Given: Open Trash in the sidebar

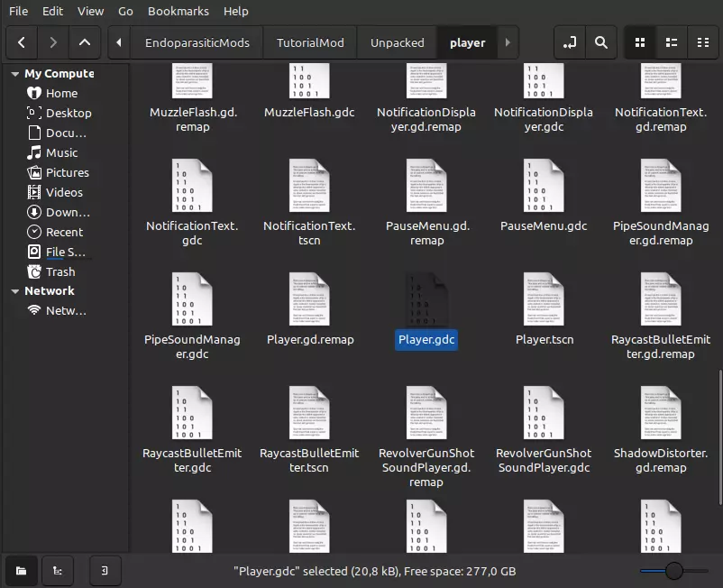Looking at the screenshot, I should pyautogui.click(x=60, y=271).
